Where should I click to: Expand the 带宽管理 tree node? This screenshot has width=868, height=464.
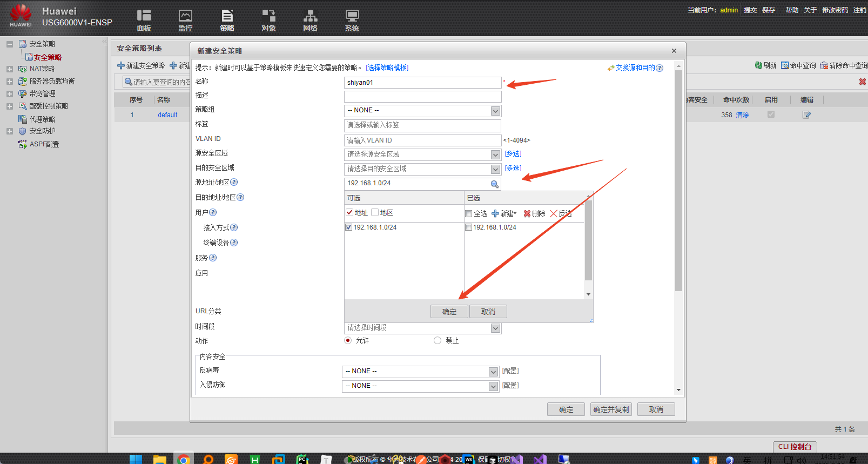[x=10, y=94]
